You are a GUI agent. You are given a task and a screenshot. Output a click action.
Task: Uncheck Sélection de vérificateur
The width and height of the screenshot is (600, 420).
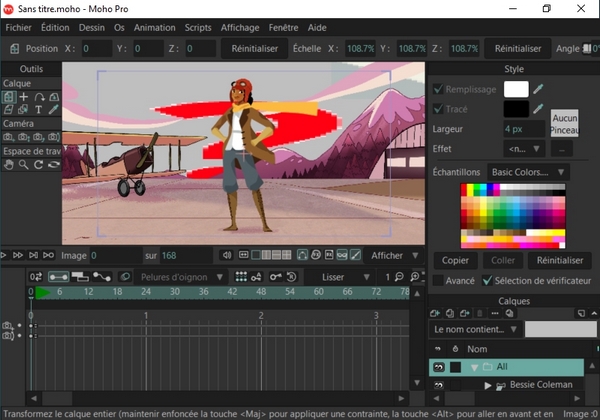[487, 281]
